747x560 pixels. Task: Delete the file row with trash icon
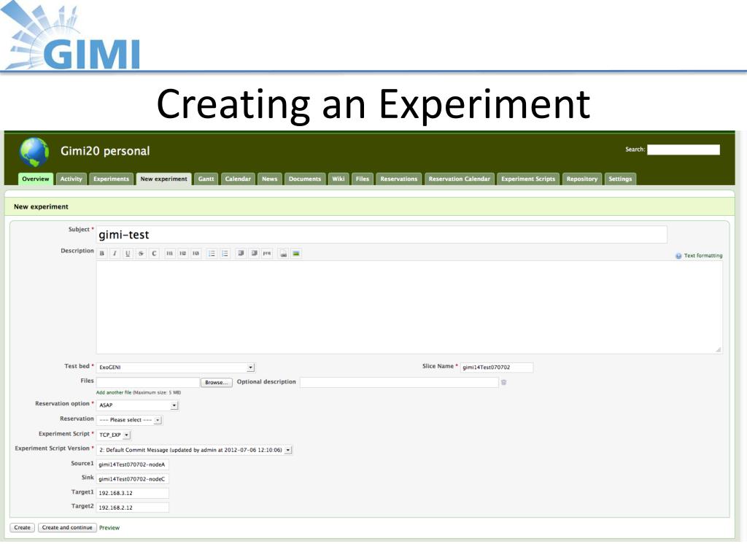[503, 382]
